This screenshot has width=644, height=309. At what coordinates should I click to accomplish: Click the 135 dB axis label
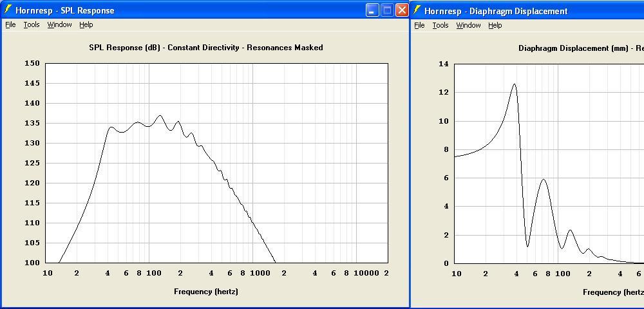click(32, 123)
